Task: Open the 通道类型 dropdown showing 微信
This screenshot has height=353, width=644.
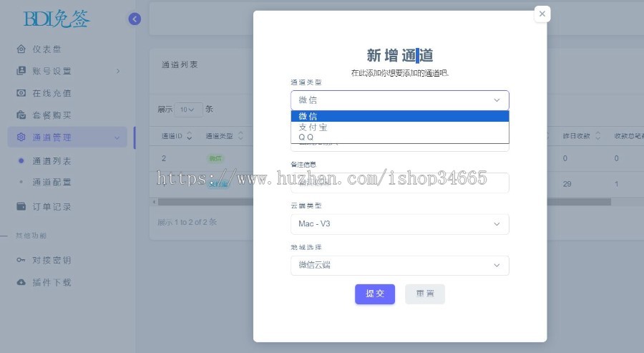Action: pyautogui.click(x=399, y=100)
